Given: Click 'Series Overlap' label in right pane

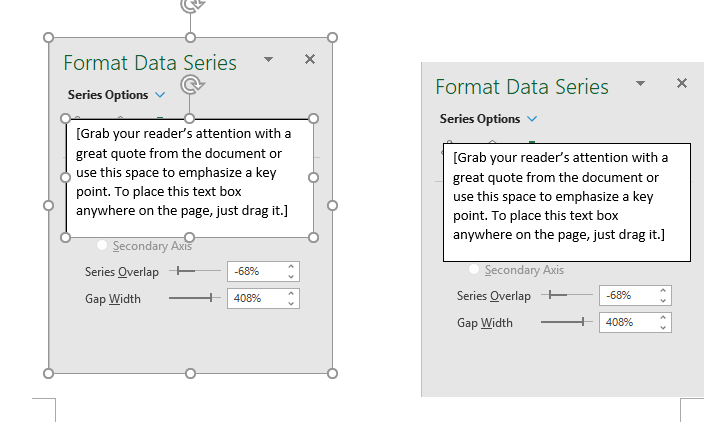Looking at the screenshot, I should pyautogui.click(x=494, y=296).
